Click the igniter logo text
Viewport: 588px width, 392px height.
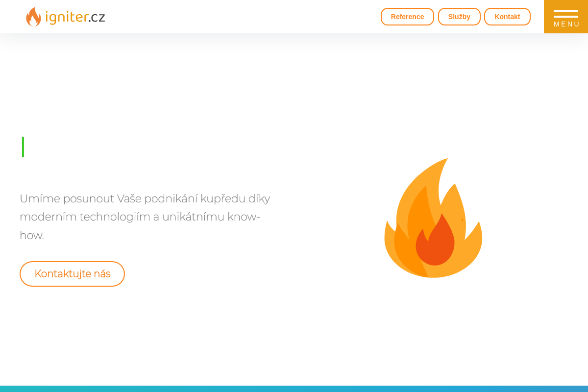[66, 17]
